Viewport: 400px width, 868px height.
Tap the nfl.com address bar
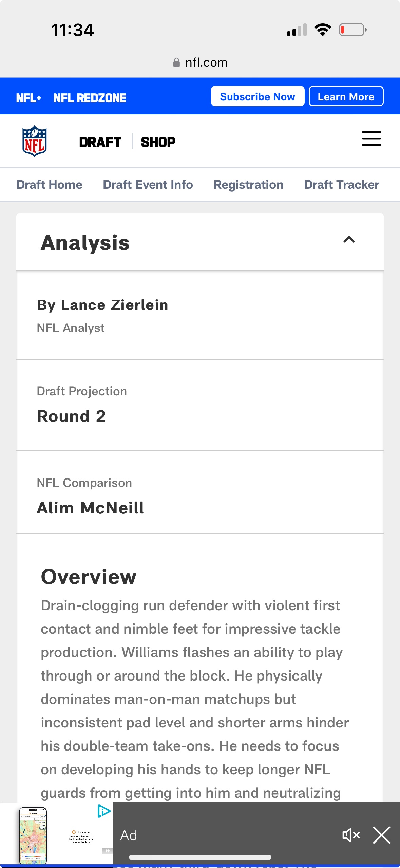(x=206, y=62)
